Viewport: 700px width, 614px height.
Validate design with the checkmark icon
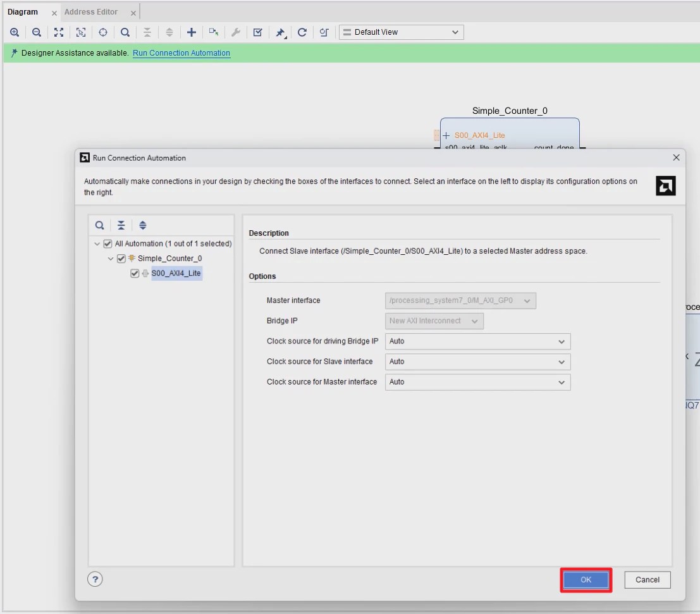257,32
